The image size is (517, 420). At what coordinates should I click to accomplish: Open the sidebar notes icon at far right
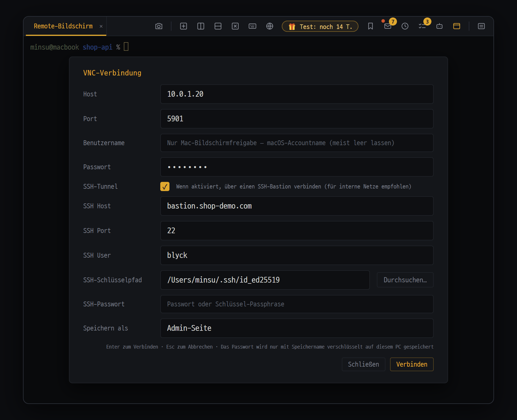click(481, 26)
